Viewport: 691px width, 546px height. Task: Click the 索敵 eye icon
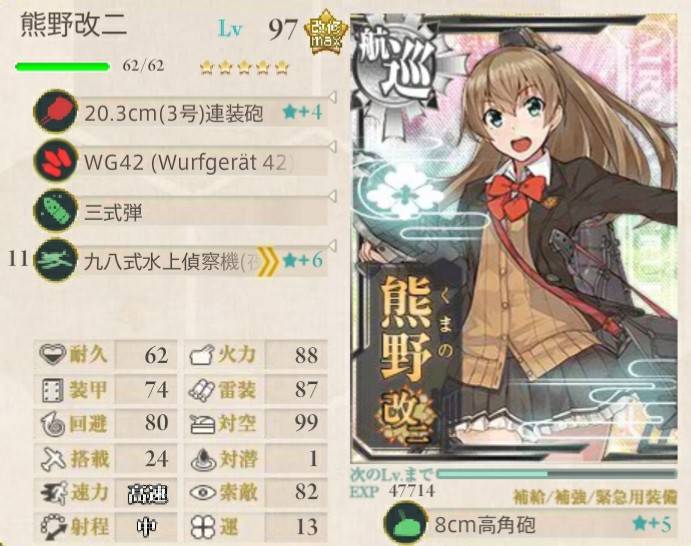tap(202, 493)
